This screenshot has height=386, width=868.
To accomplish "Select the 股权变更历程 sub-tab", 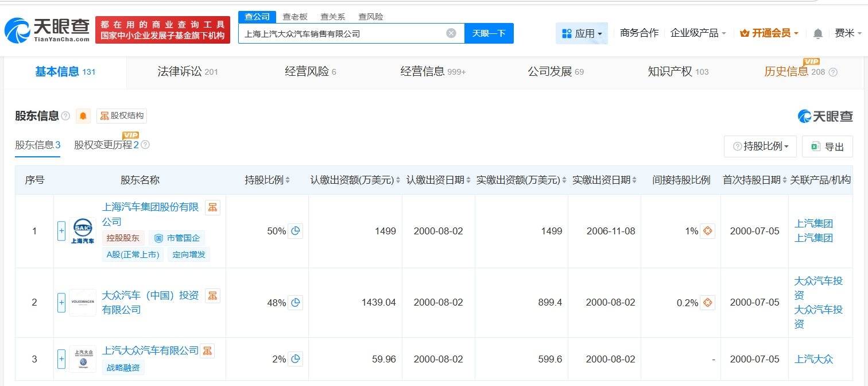I will coord(107,145).
